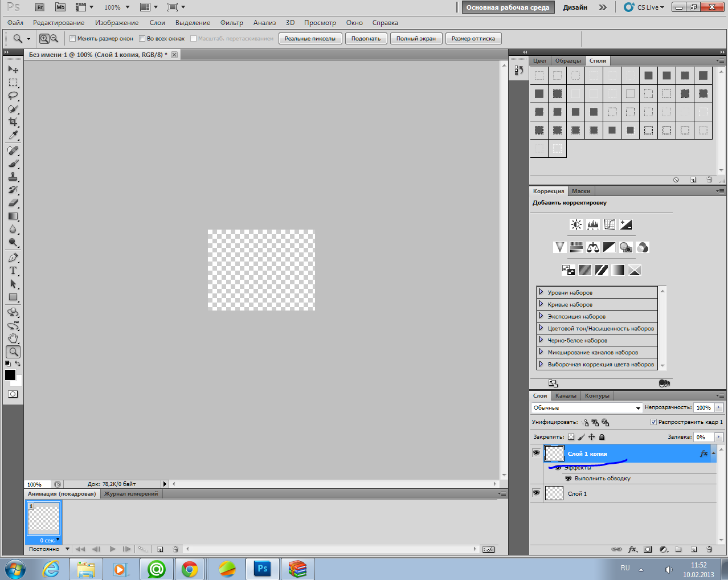Open the Фильтр menu
728x580 pixels.
pyautogui.click(x=231, y=23)
